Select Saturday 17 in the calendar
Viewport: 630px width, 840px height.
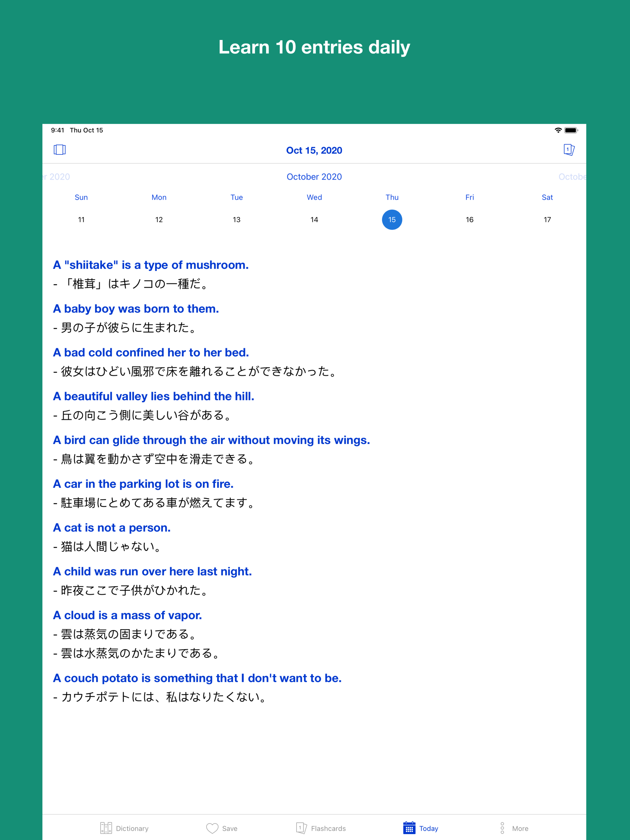coord(547,220)
